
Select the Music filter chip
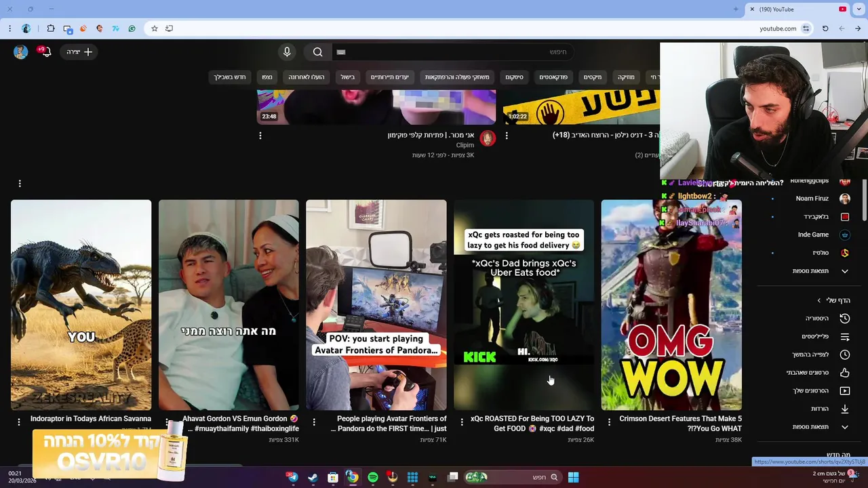[626, 77]
